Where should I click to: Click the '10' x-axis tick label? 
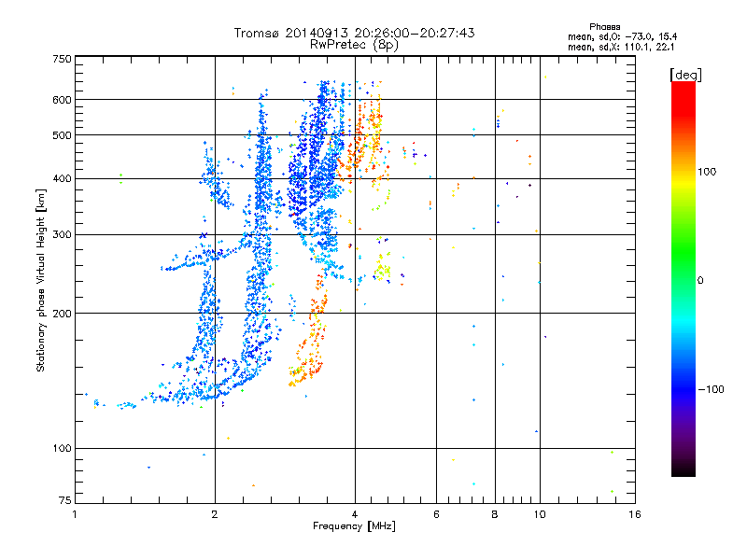click(540, 514)
